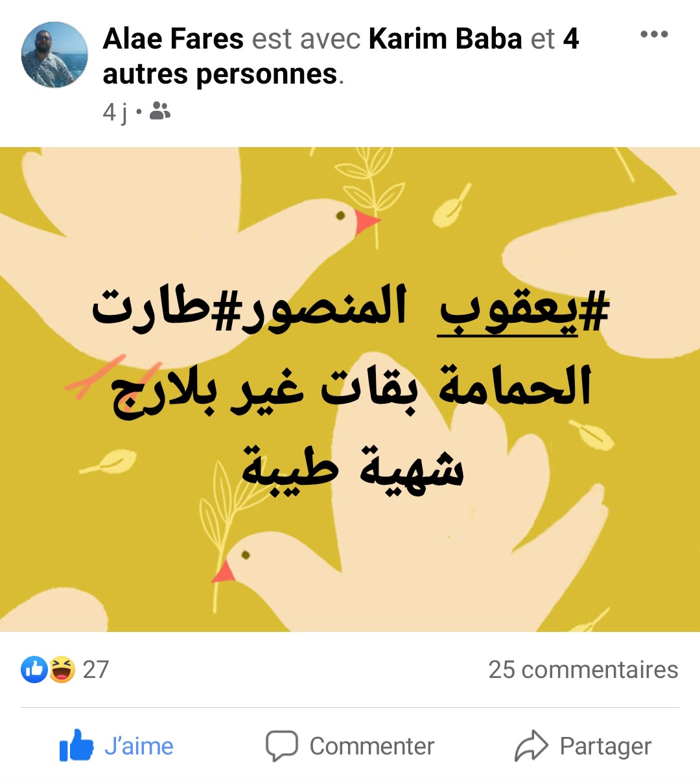This screenshot has width=700, height=783.
Task: Open the 25 commentaires list
Action: (x=583, y=670)
